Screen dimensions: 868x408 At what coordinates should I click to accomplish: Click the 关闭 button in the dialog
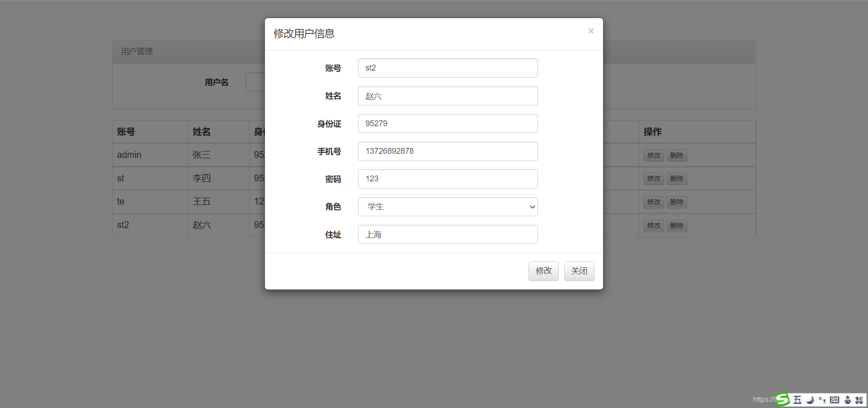579,271
